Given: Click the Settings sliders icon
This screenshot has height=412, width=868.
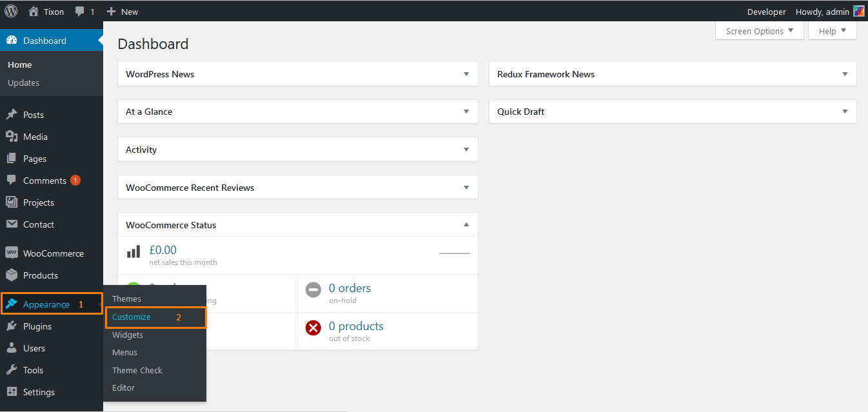Looking at the screenshot, I should pyautogui.click(x=12, y=391).
